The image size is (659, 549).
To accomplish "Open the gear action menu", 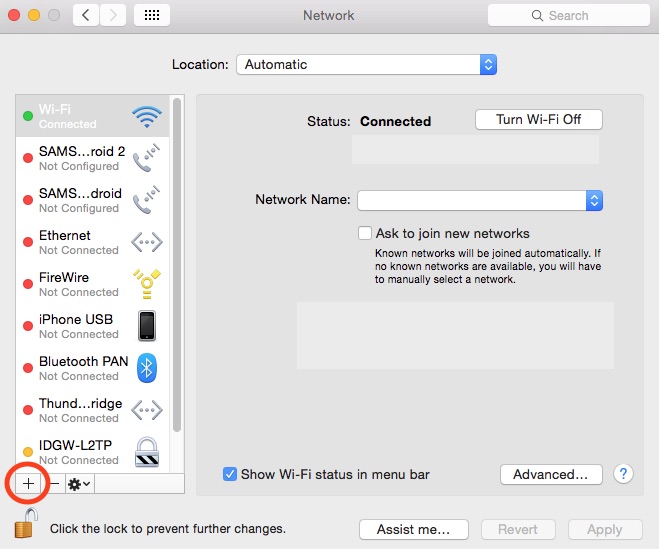I will point(80,483).
